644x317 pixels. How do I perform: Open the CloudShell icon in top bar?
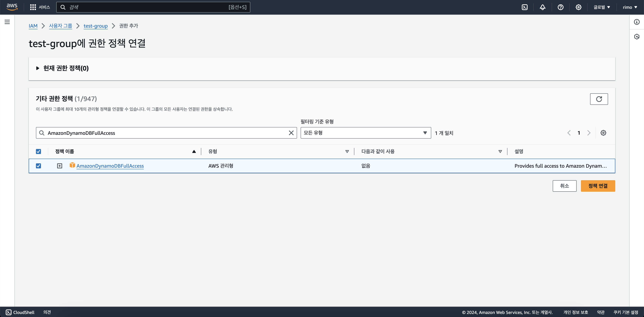click(x=525, y=7)
